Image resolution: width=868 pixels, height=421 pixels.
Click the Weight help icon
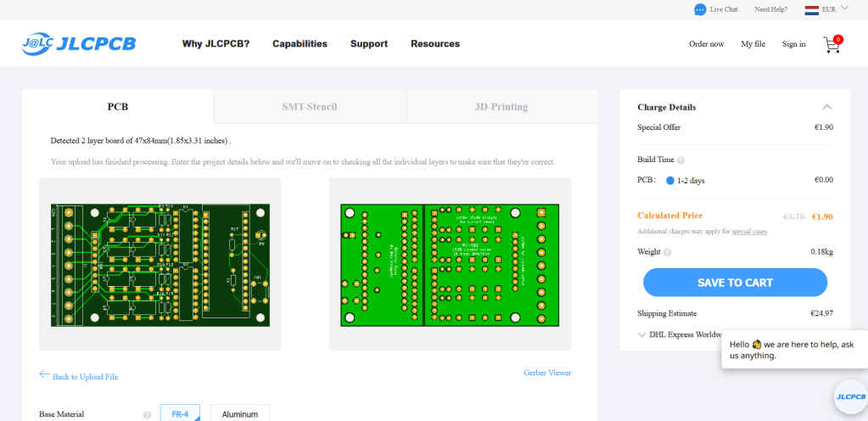coord(667,252)
